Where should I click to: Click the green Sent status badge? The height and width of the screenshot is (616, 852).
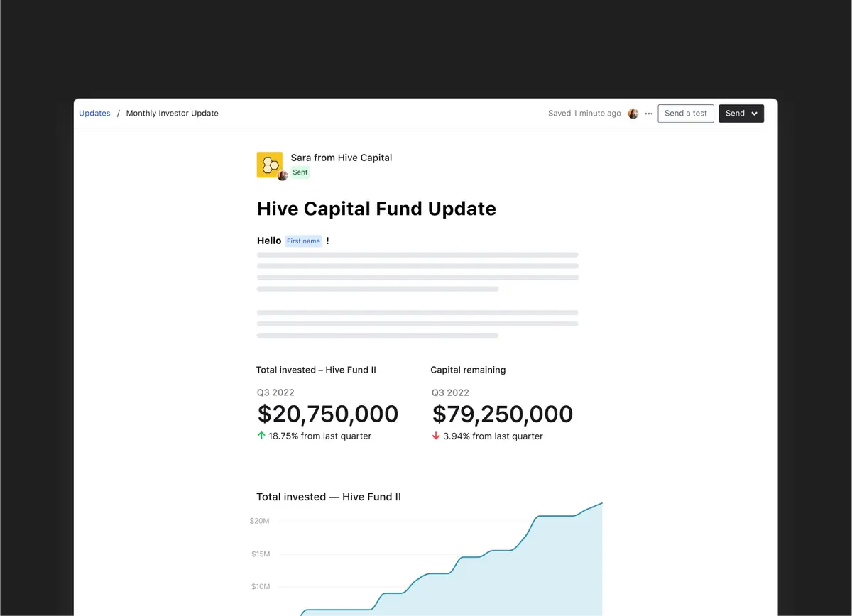pyautogui.click(x=300, y=172)
